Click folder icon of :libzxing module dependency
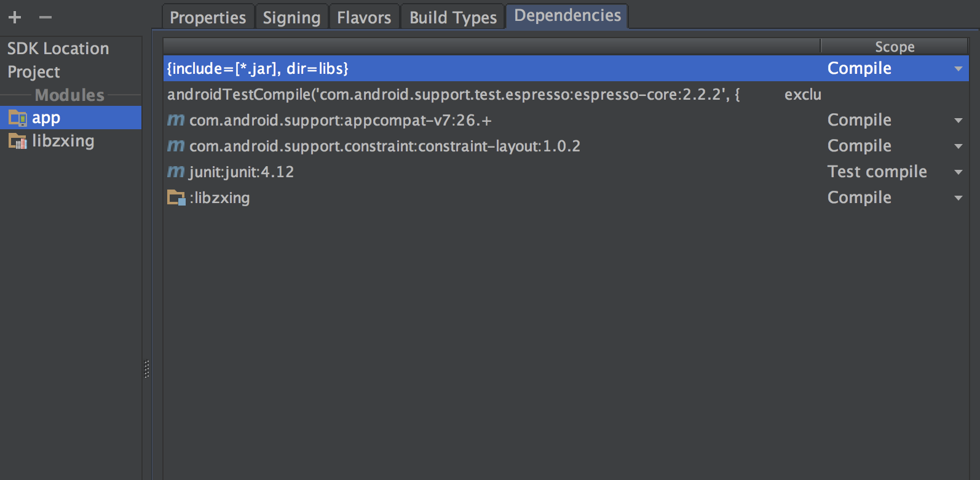980x480 pixels. [x=176, y=198]
